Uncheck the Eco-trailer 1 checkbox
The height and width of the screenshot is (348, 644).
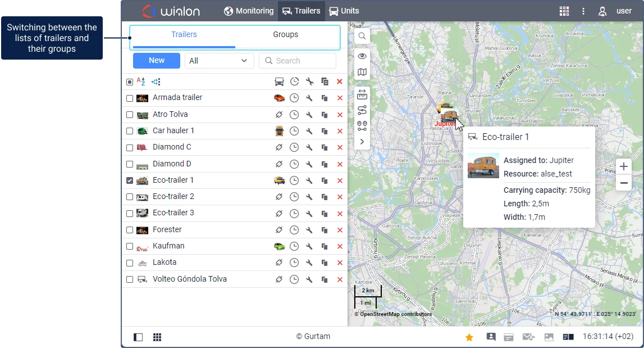(x=130, y=180)
